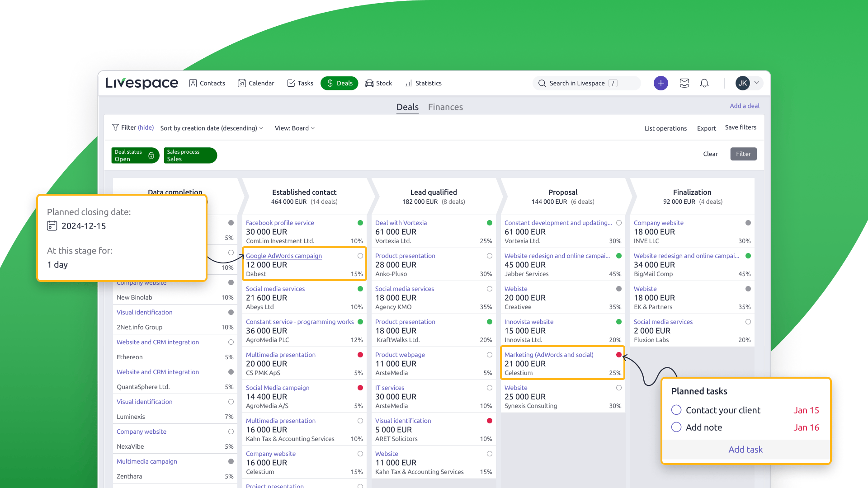The width and height of the screenshot is (868, 488).
Task: Click the Livespace logo
Action: [142, 83]
